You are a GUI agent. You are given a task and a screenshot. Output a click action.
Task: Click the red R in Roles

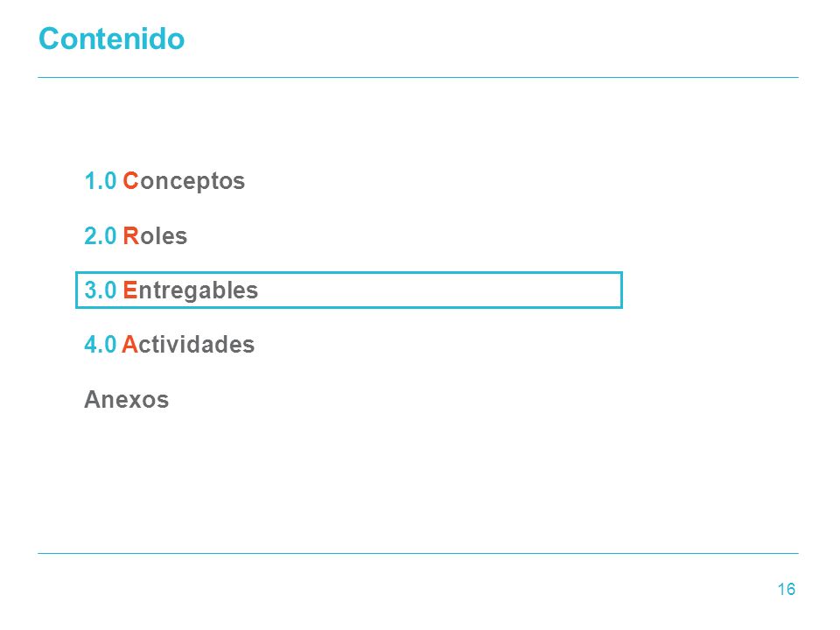(x=130, y=235)
